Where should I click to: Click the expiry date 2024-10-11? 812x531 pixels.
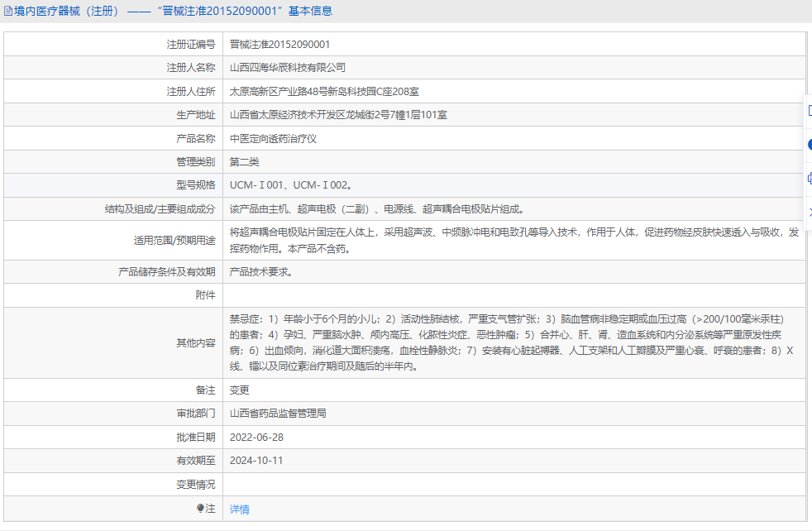point(256,461)
